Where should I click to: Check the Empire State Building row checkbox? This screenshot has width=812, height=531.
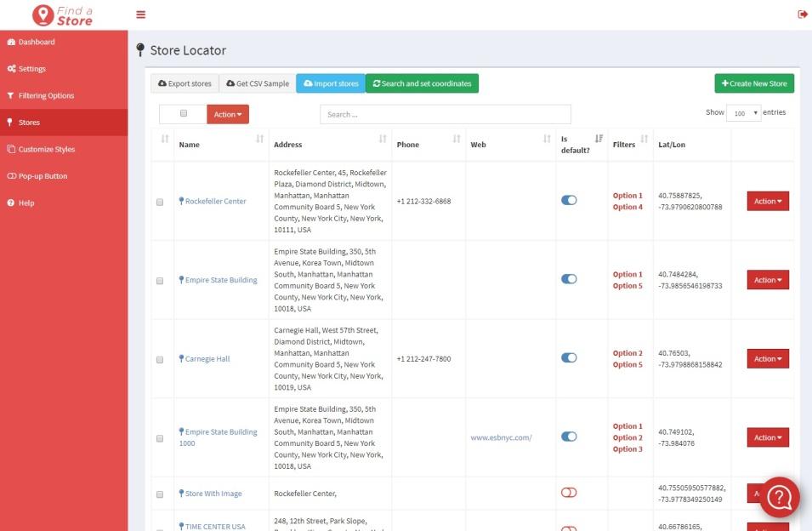click(x=160, y=281)
